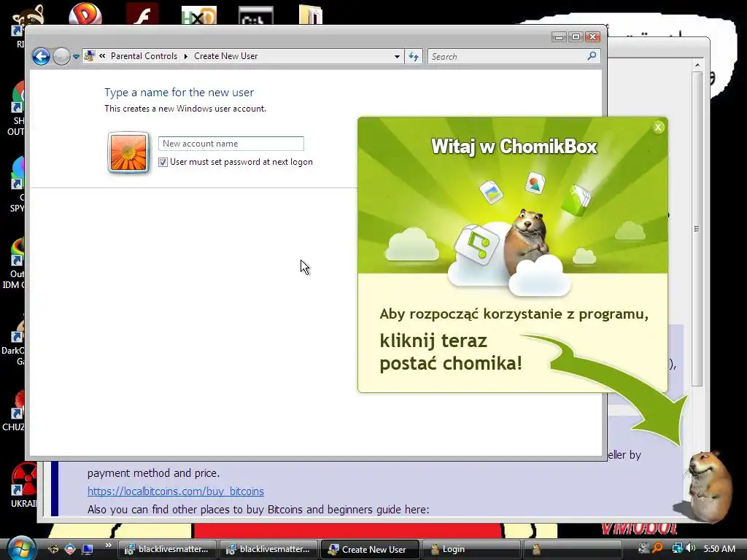Select the Create New User breadcrumb
The height and width of the screenshot is (560, 747).
click(x=226, y=56)
